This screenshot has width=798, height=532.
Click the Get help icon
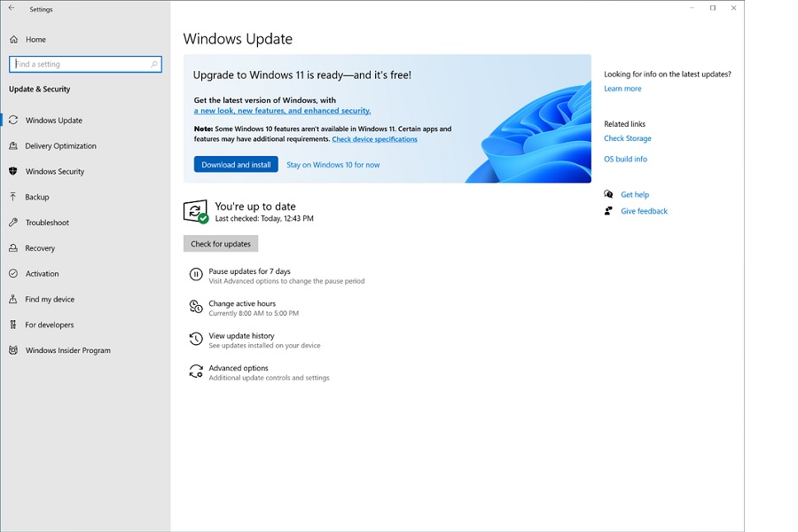[608, 194]
